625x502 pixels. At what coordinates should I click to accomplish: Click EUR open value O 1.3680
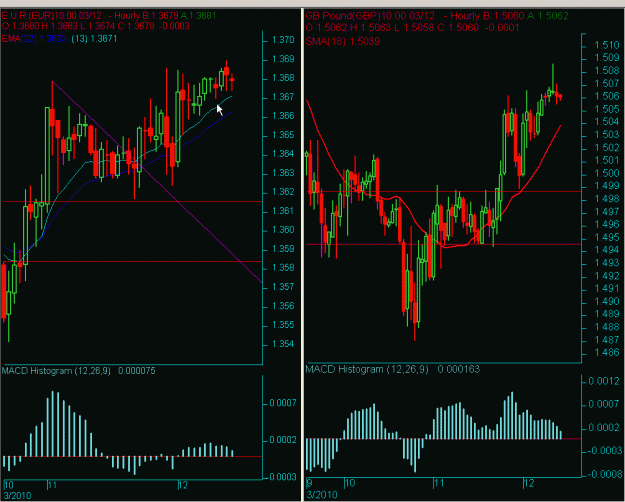[x=20, y=26]
